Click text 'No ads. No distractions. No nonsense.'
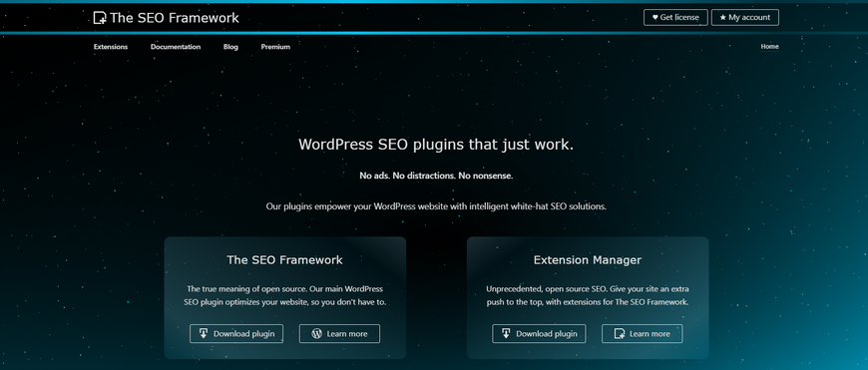Image resolution: width=868 pixels, height=370 pixels. tap(436, 176)
